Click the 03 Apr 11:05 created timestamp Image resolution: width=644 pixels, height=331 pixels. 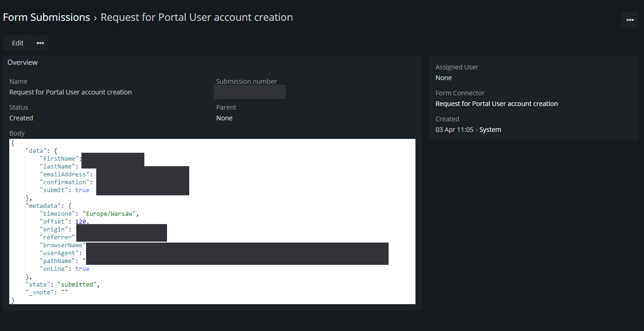click(x=454, y=130)
